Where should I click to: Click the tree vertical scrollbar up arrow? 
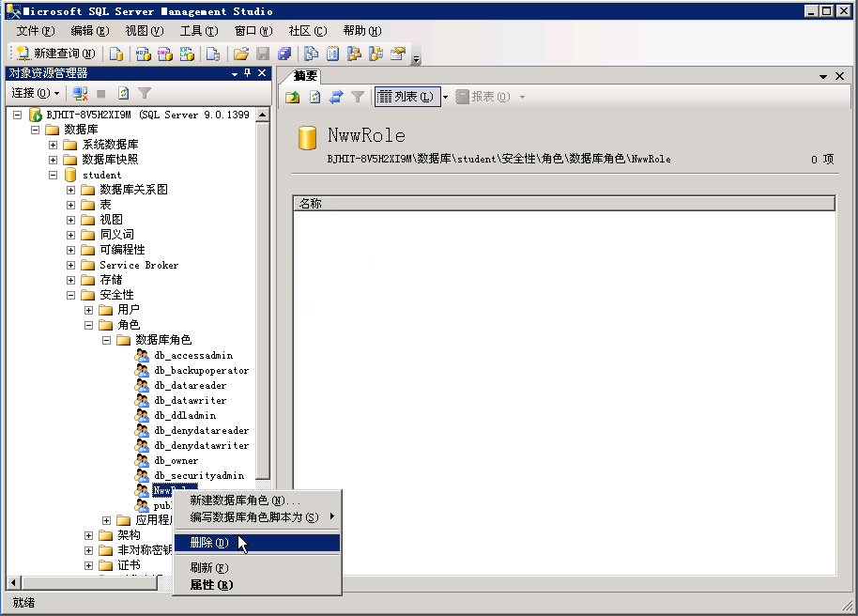click(x=263, y=115)
